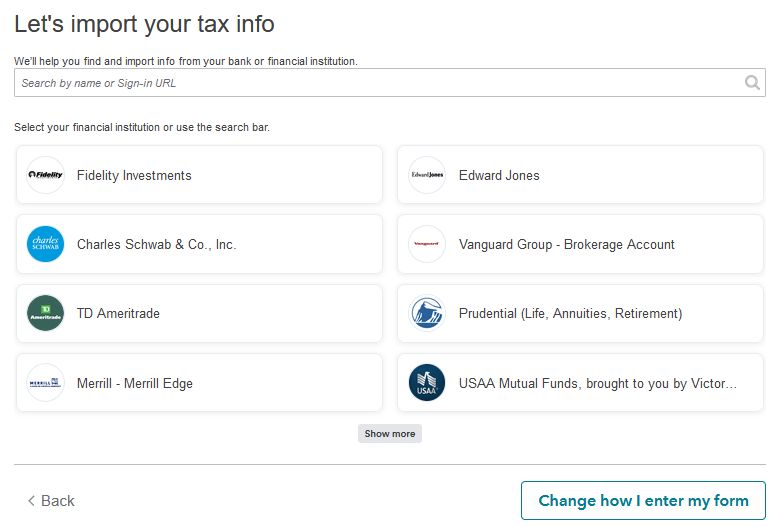Pick USAA Mutual Funds name label

(x=597, y=384)
